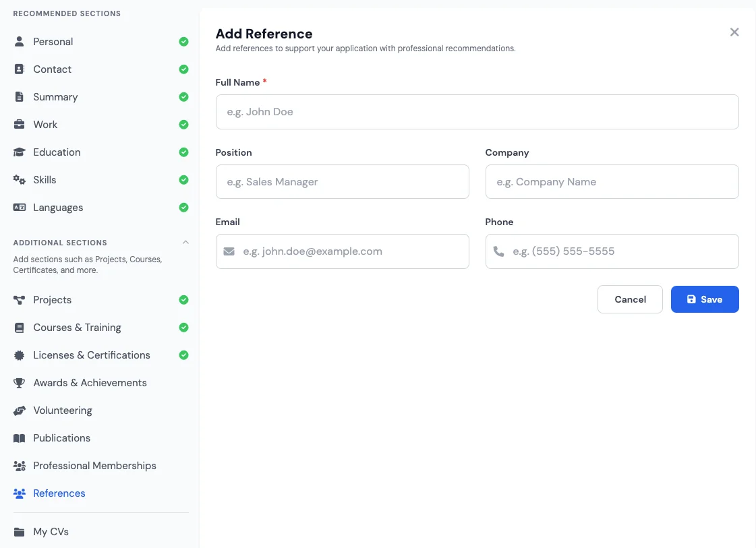Click the green checkmark beside Projects
Image resolution: width=756 pixels, height=548 pixels.
click(x=183, y=300)
